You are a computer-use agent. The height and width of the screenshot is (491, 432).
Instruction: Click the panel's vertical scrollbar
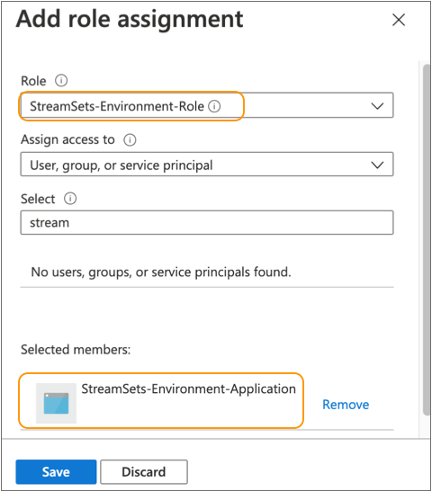coord(426,240)
